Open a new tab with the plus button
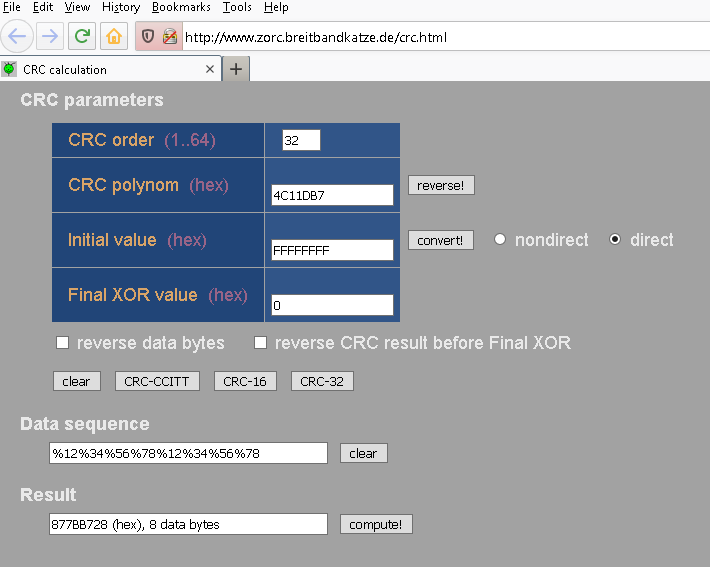Screen dimensions: 710x567 236,69
